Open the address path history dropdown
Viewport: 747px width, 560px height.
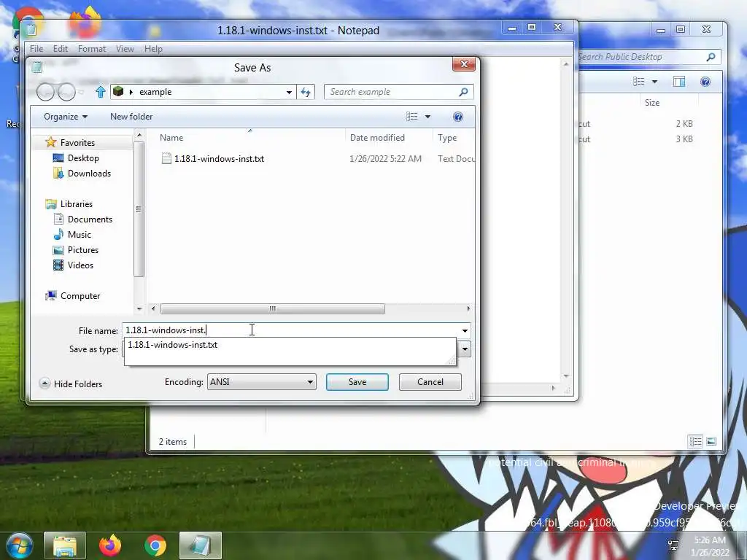point(289,92)
